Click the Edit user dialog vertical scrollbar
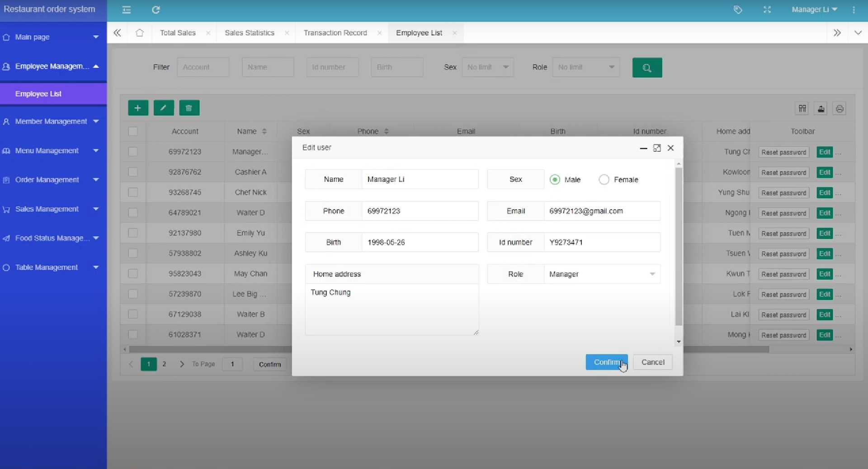The image size is (868, 469). click(679, 247)
